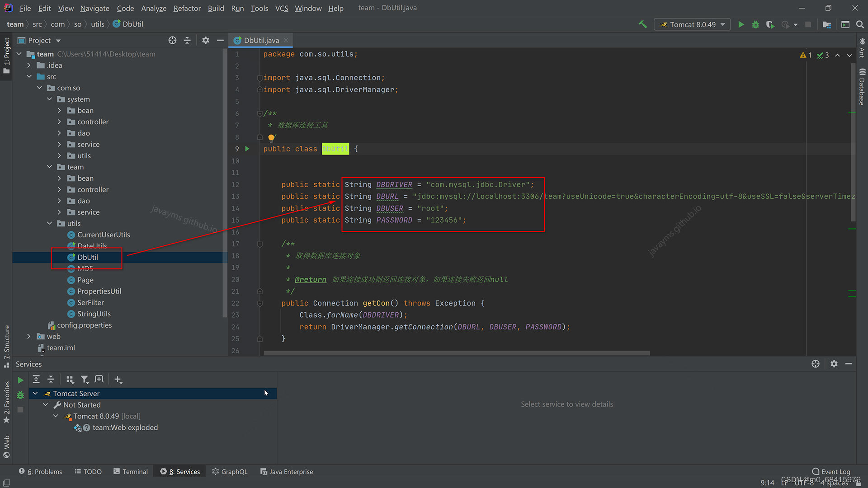Toggle the Favorites tool window button
This screenshot has height=488, width=868.
pyautogui.click(x=7, y=402)
